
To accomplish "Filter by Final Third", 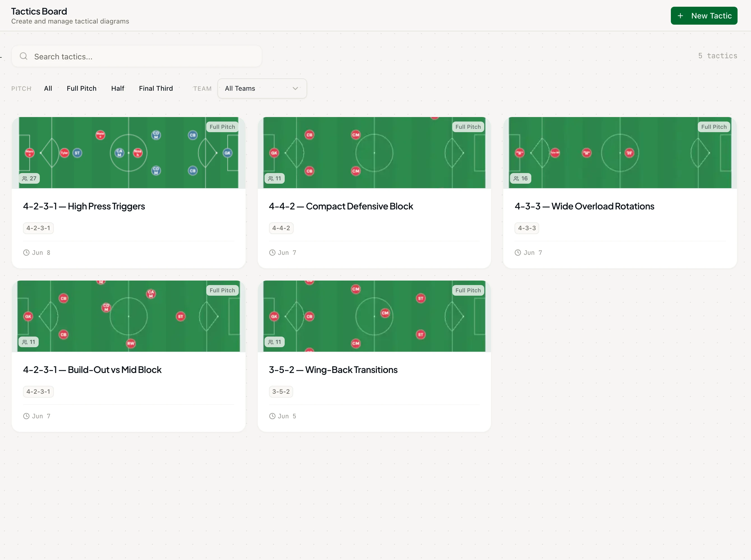I will pos(156,88).
